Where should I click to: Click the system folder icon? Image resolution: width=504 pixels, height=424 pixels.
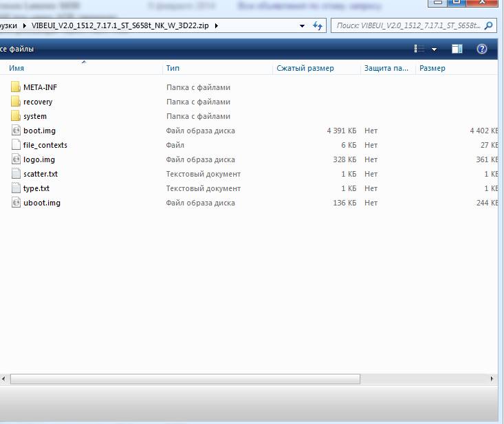pos(15,115)
